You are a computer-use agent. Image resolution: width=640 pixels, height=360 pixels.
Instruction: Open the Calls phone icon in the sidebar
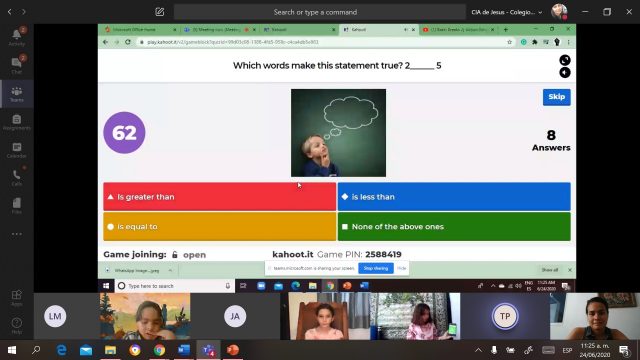pyautogui.click(x=17, y=178)
